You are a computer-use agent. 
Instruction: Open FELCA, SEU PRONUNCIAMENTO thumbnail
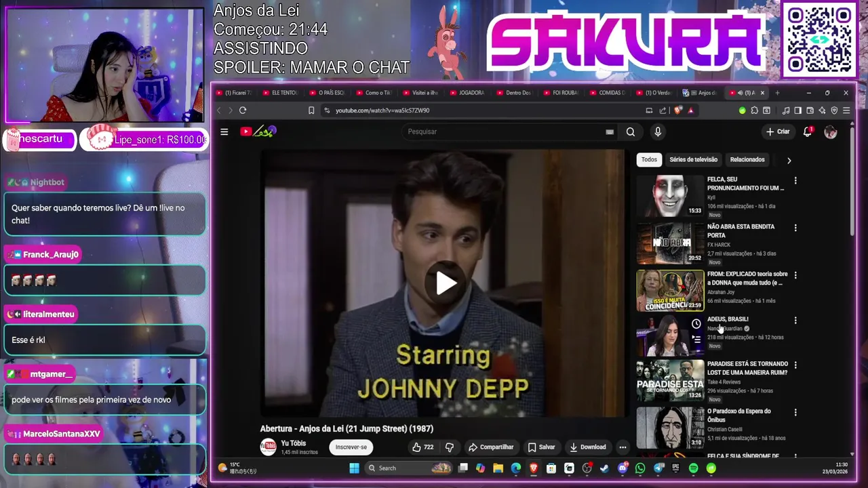click(670, 196)
